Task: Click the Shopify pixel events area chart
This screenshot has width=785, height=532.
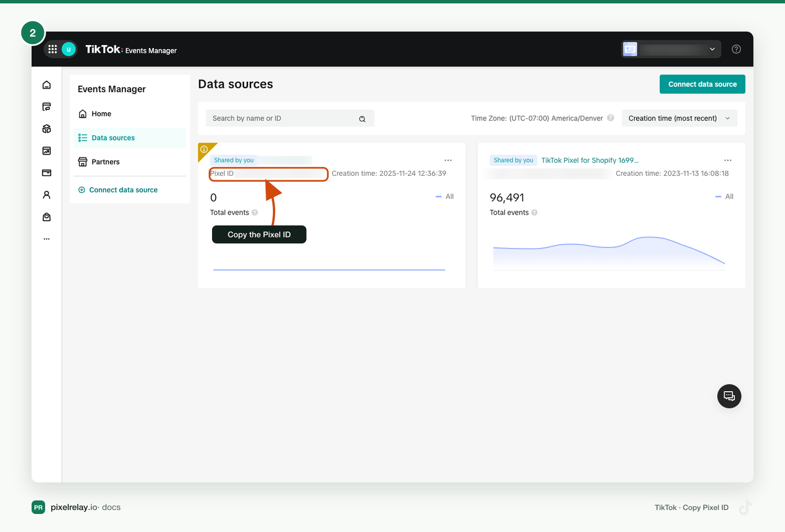Action: pos(609,253)
